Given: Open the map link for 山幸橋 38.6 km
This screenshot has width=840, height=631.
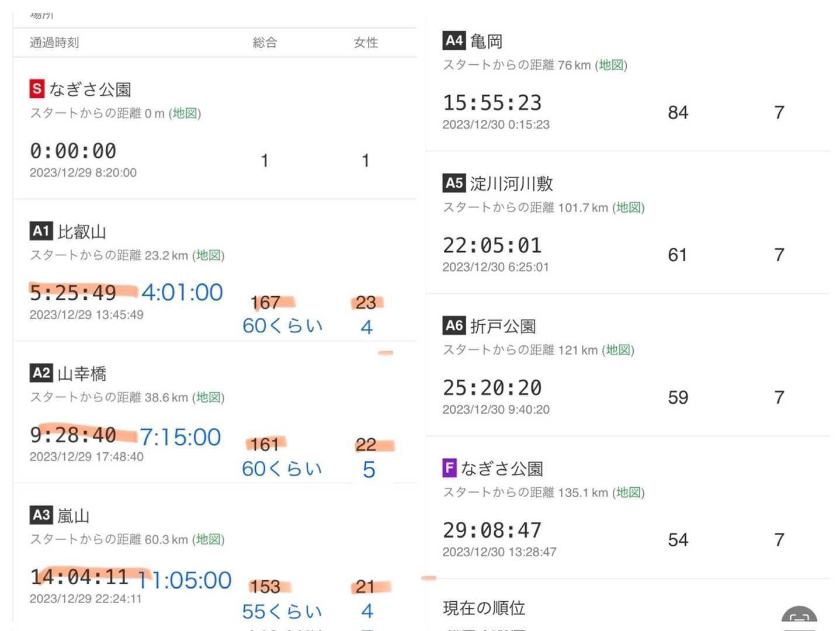Looking at the screenshot, I should click(x=208, y=397).
